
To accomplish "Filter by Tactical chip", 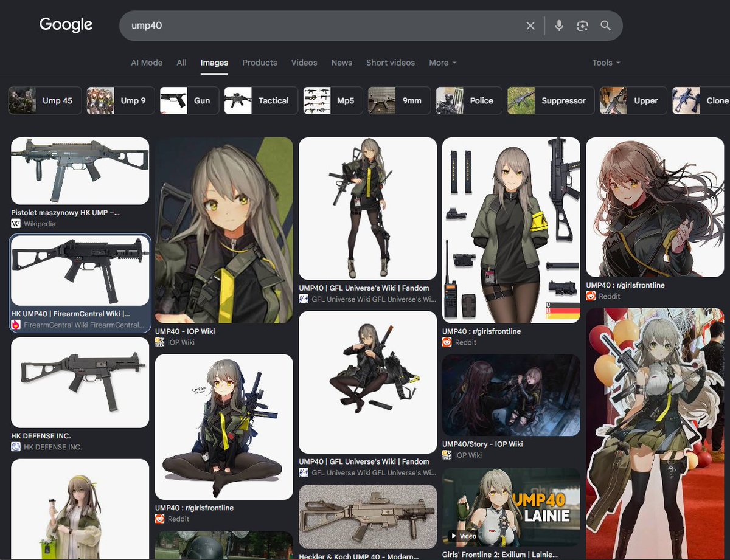I will (x=261, y=100).
